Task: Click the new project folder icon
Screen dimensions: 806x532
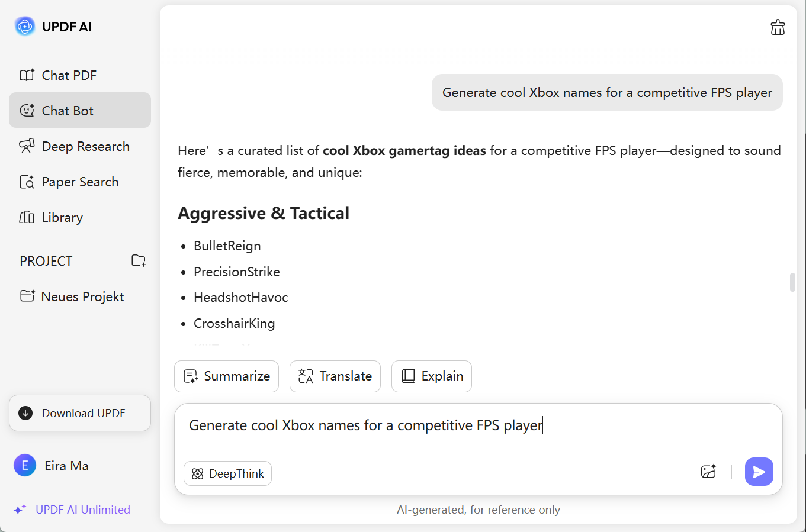Action: point(139,260)
